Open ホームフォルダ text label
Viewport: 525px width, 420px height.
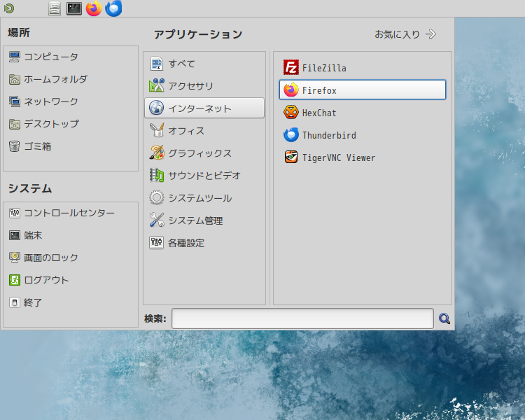click(x=55, y=79)
